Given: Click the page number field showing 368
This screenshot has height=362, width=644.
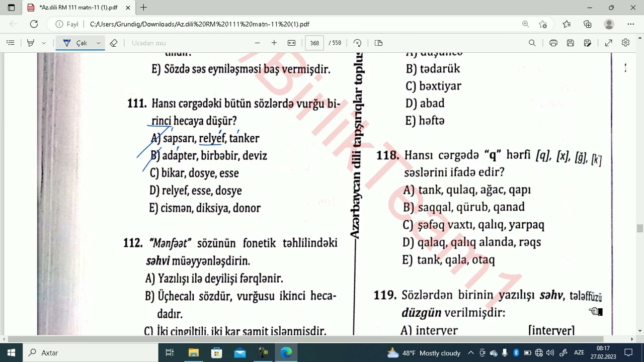Looking at the screenshot, I should [x=314, y=43].
